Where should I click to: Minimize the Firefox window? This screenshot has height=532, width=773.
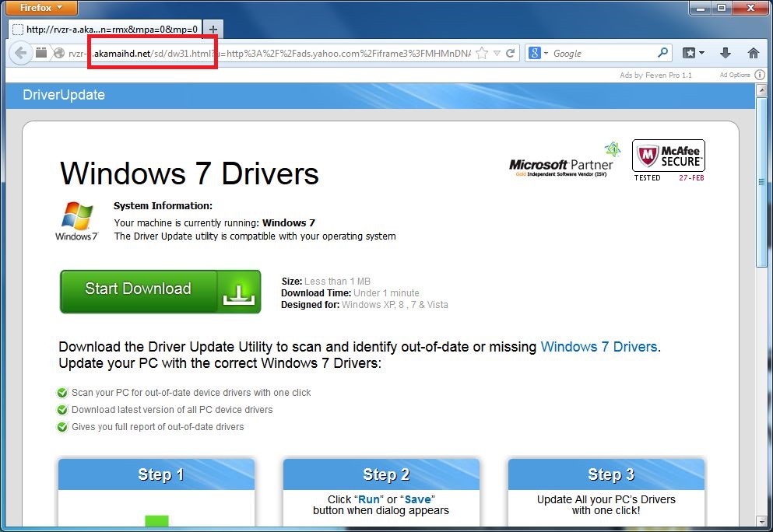[x=701, y=8]
